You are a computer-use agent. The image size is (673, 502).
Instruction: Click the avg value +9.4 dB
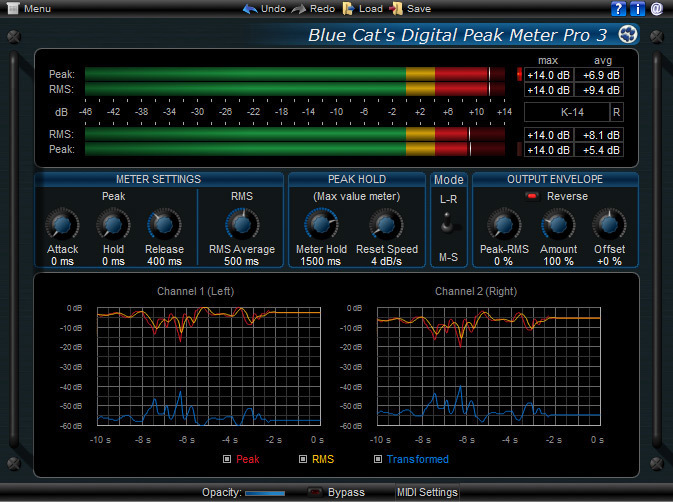[599, 90]
